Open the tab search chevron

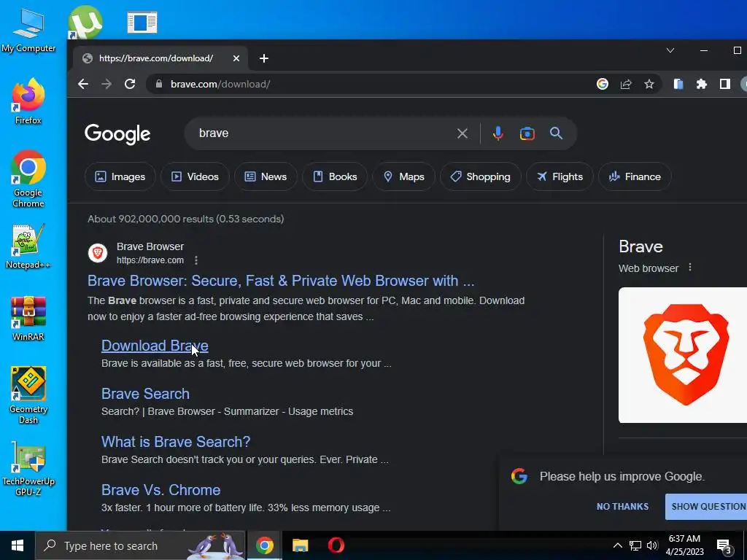click(670, 50)
